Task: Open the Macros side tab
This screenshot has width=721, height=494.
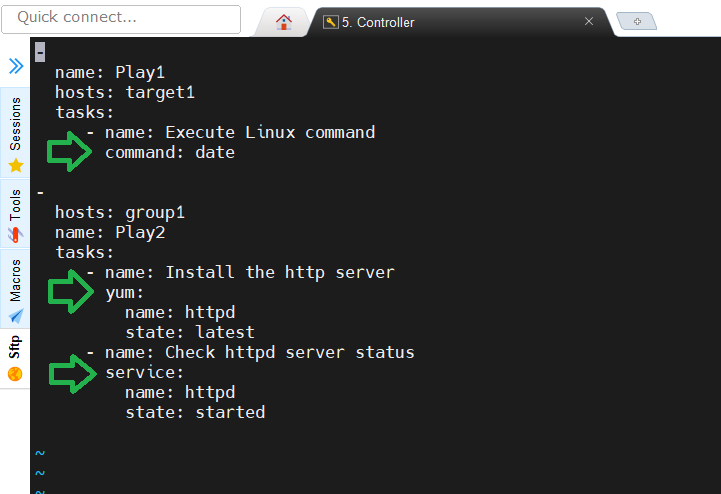Action: pyautogui.click(x=15, y=288)
